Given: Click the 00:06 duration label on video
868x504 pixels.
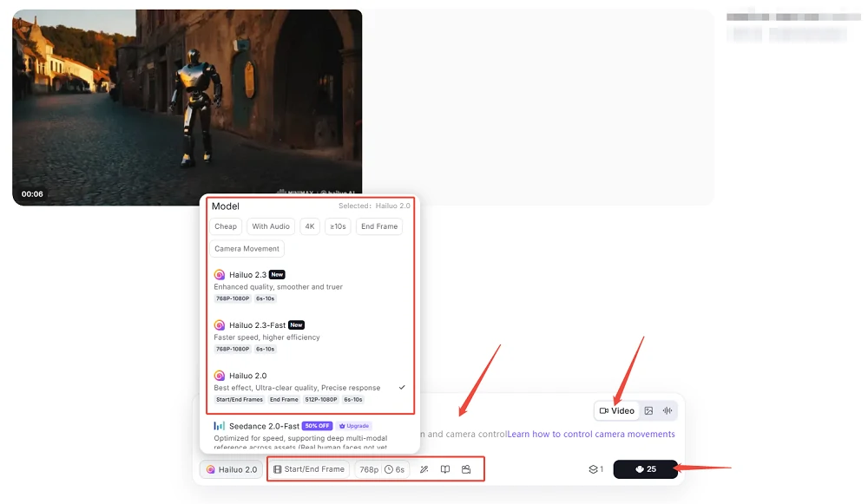Looking at the screenshot, I should click(32, 193).
